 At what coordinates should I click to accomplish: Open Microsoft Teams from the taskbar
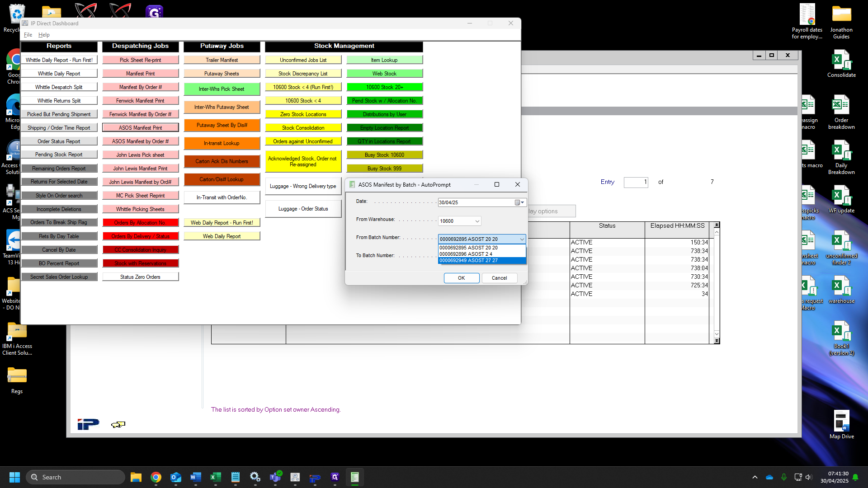click(275, 477)
